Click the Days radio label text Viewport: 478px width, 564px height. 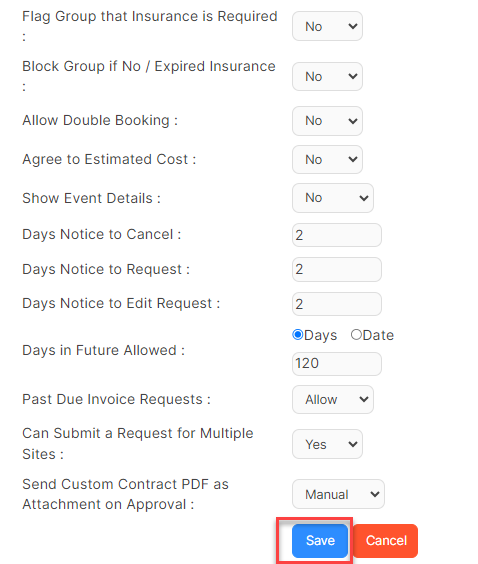[x=320, y=335]
